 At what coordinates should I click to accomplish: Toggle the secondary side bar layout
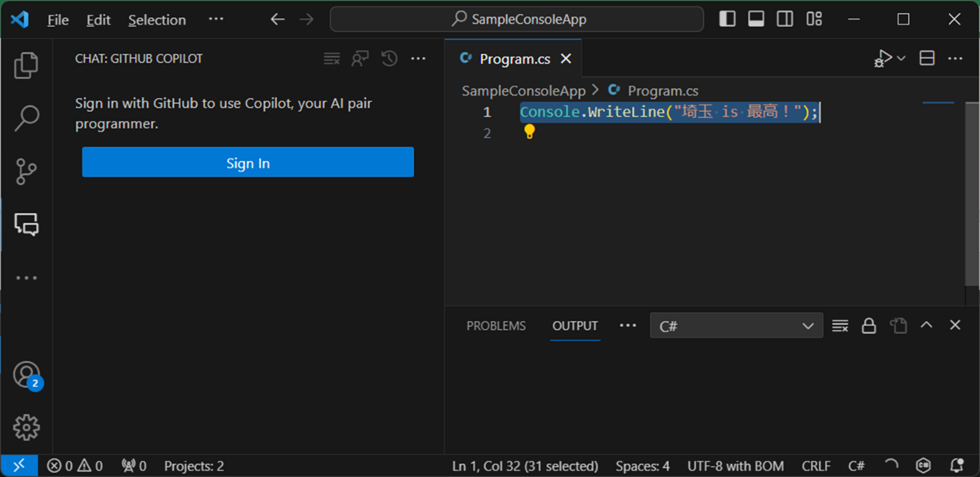click(x=785, y=20)
